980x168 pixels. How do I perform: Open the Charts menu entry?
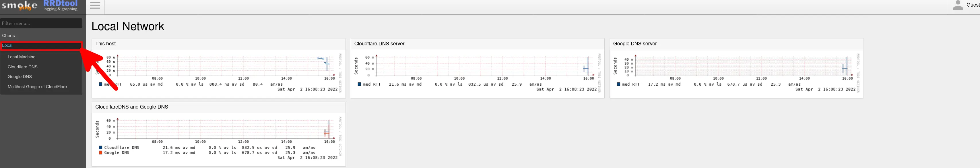tap(8, 35)
